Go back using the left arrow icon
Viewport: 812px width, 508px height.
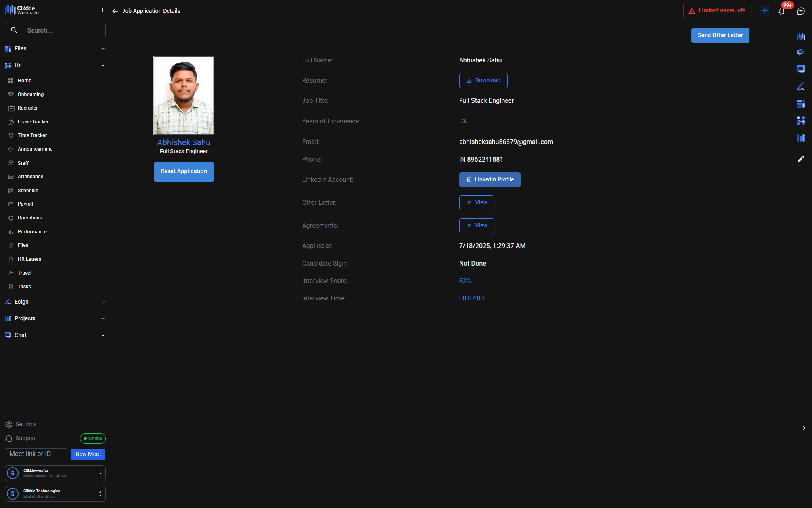tap(115, 11)
